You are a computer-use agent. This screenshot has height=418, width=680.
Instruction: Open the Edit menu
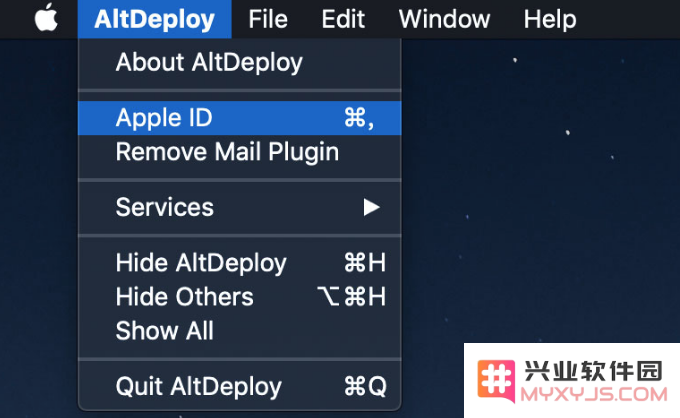tap(343, 19)
